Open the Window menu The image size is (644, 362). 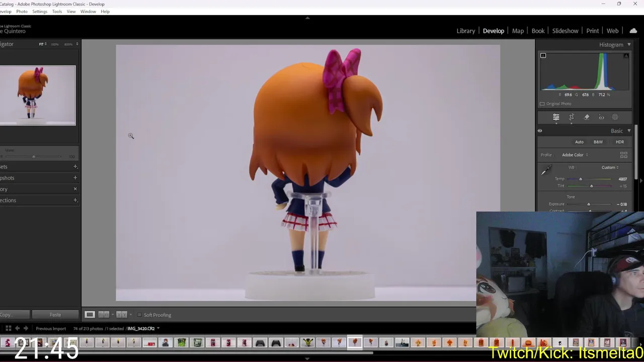pos(88,11)
